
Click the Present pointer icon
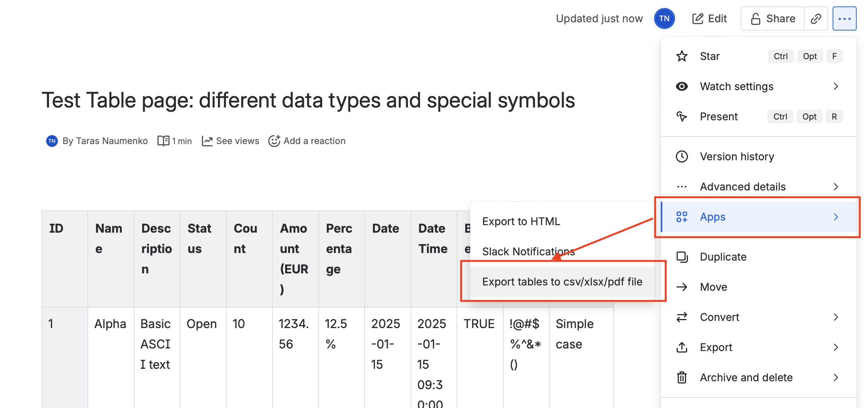pos(682,117)
